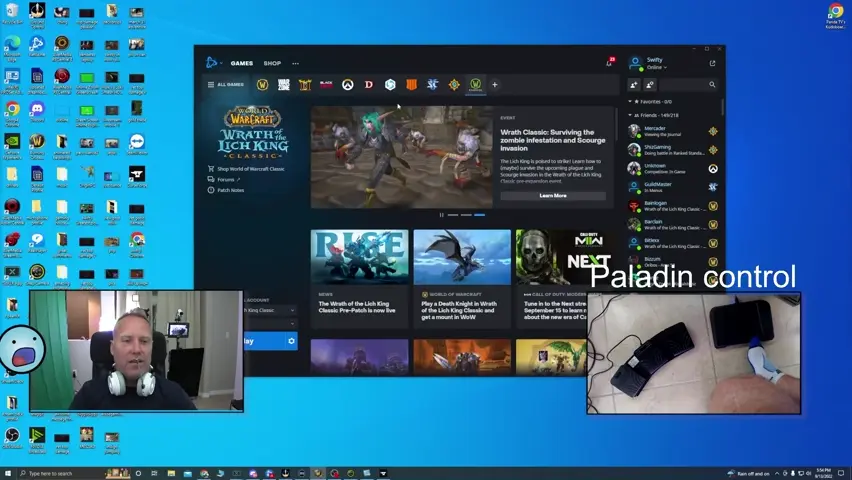Open the Recycle Bin desktop icon

(x=12, y=13)
